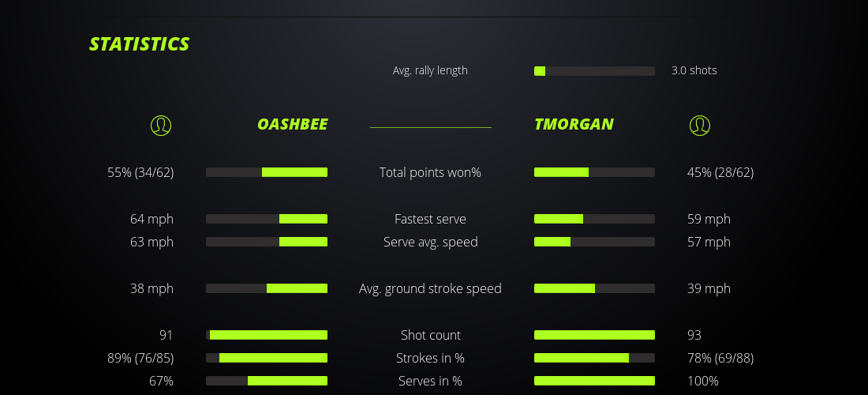Click the STATISTICS heading

pyautogui.click(x=139, y=43)
